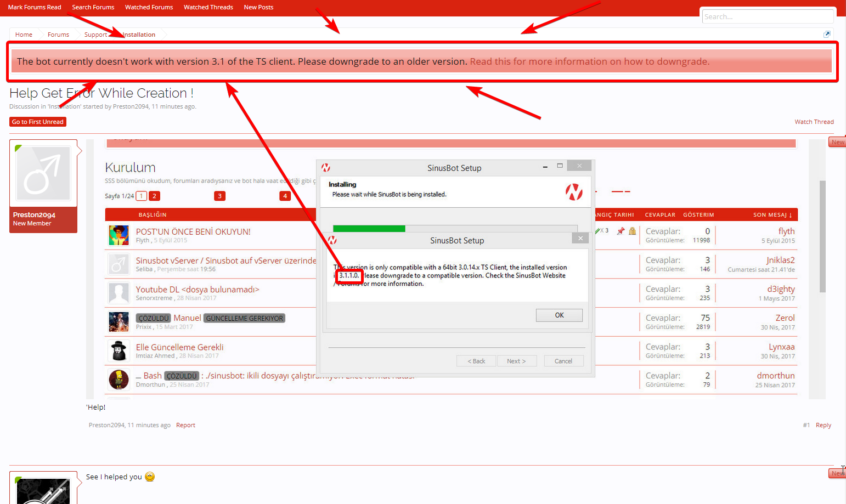Select page 4 in Kurulum pagination
846x504 pixels.
point(285,196)
